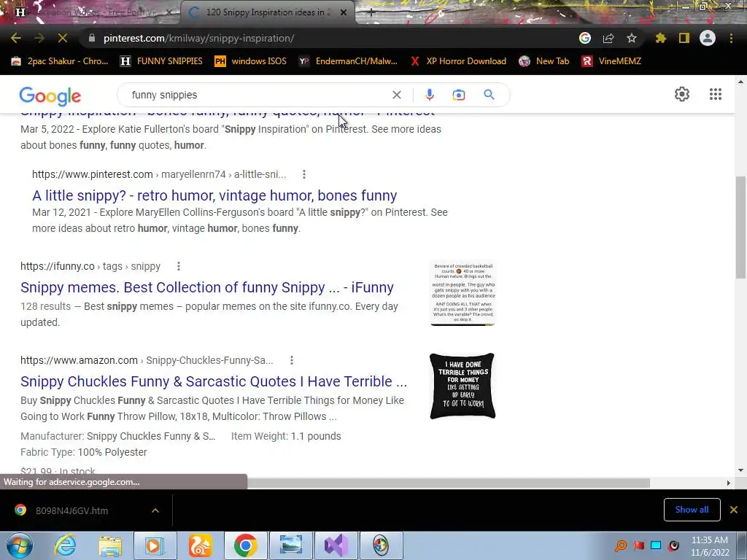747x560 pixels.
Task: Click the padlock site info icon
Action: 91,38
